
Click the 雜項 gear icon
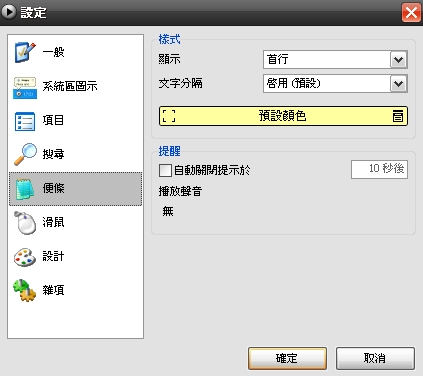point(25,290)
